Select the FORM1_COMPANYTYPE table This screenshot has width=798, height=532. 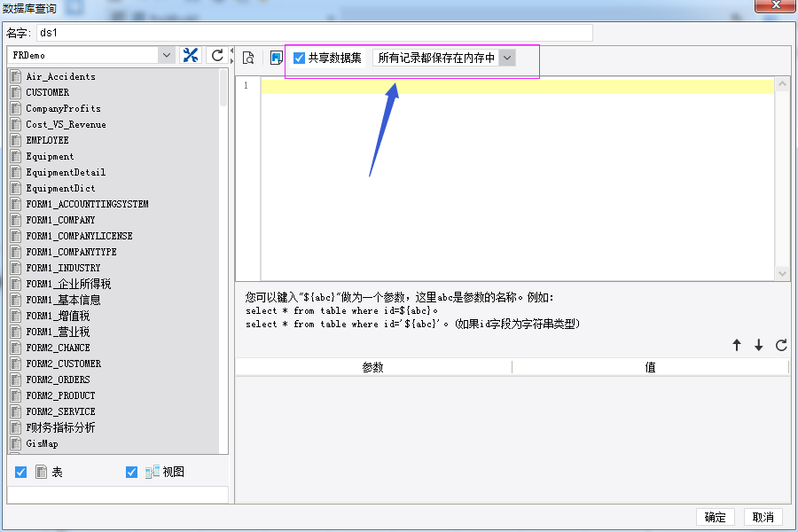(71, 252)
